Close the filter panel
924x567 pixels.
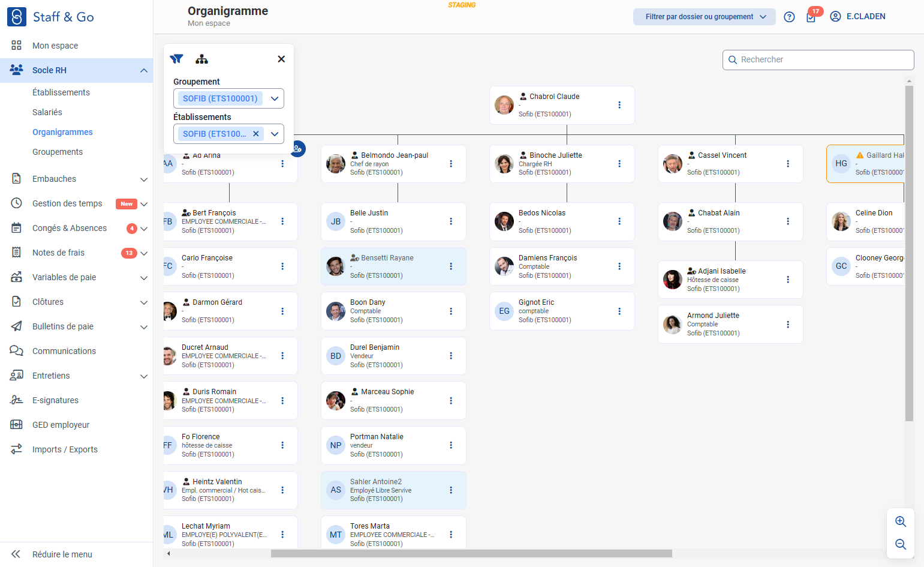click(281, 59)
